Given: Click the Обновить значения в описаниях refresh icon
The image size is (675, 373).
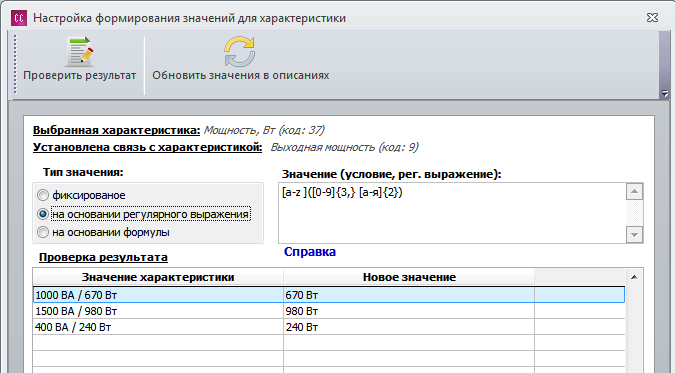Looking at the screenshot, I should [x=240, y=52].
